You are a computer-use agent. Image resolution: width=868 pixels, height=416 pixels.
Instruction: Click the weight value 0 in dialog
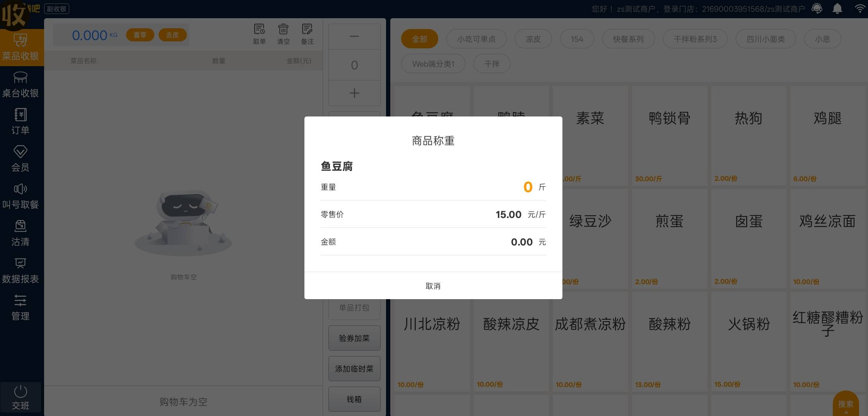[528, 187]
